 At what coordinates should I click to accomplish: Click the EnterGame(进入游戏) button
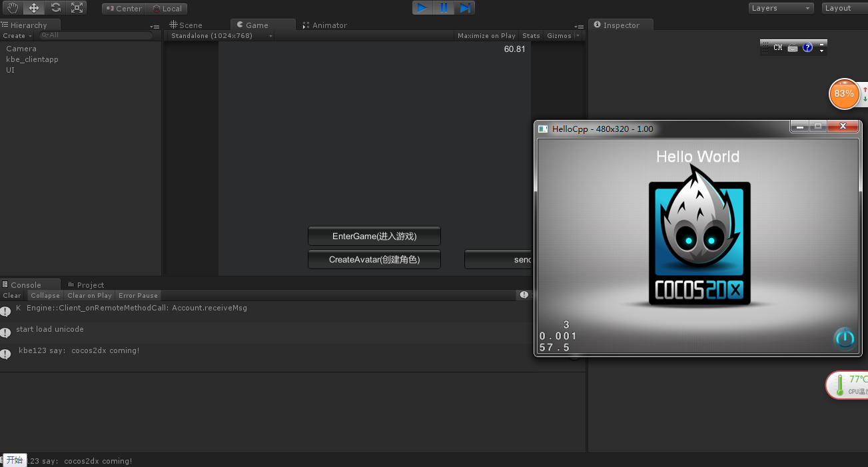tap(374, 236)
